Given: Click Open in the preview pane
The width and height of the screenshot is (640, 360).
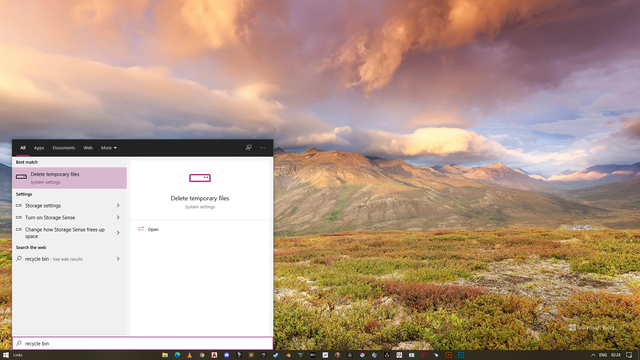Looking at the screenshot, I should (x=153, y=229).
